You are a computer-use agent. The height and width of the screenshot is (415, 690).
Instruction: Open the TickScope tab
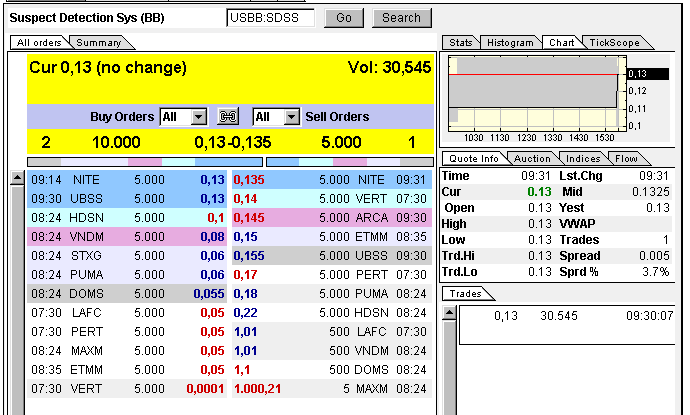614,43
